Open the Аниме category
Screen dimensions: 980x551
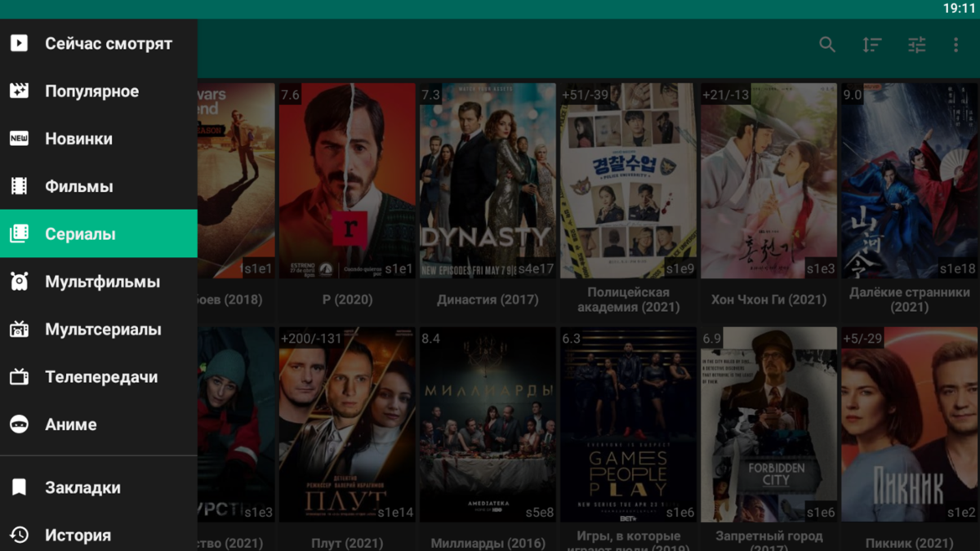point(98,424)
